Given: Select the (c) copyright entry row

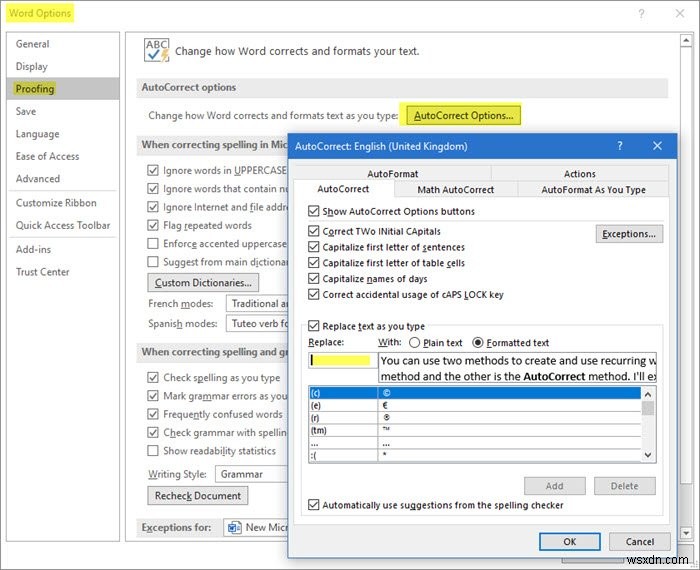Looking at the screenshot, I should (x=475, y=393).
